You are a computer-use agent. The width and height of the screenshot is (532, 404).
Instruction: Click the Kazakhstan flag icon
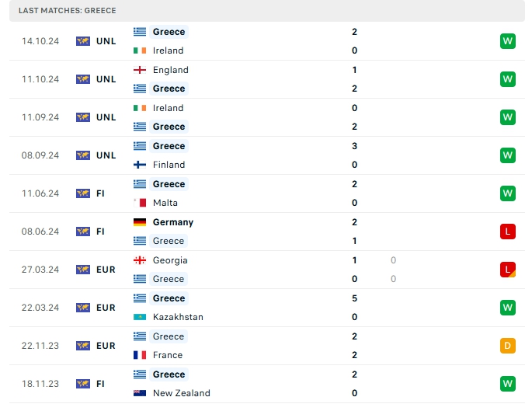[140, 317]
